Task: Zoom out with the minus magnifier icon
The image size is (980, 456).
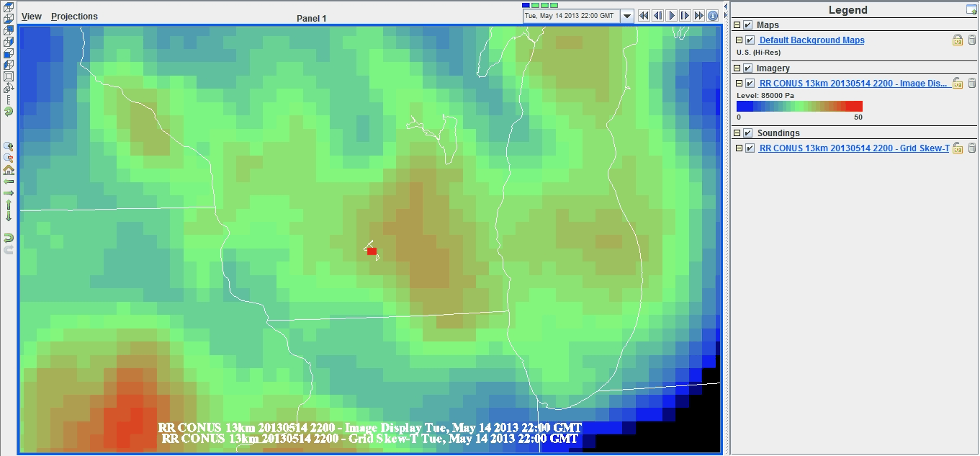Action: point(9,158)
